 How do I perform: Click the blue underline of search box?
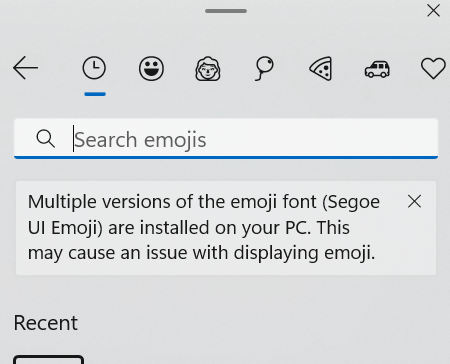click(x=226, y=157)
